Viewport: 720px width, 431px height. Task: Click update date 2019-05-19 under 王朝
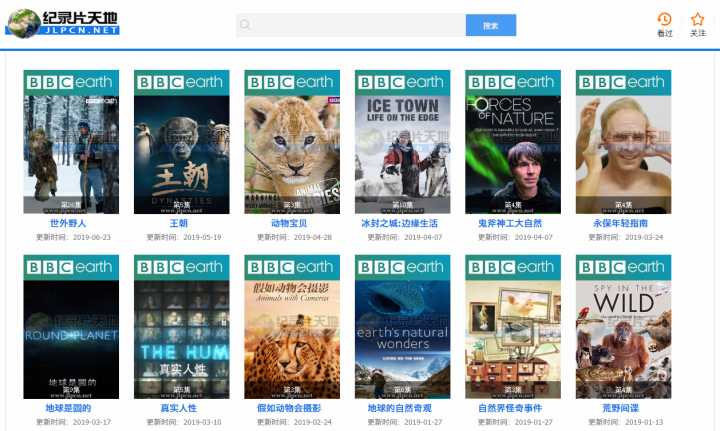tap(202, 237)
